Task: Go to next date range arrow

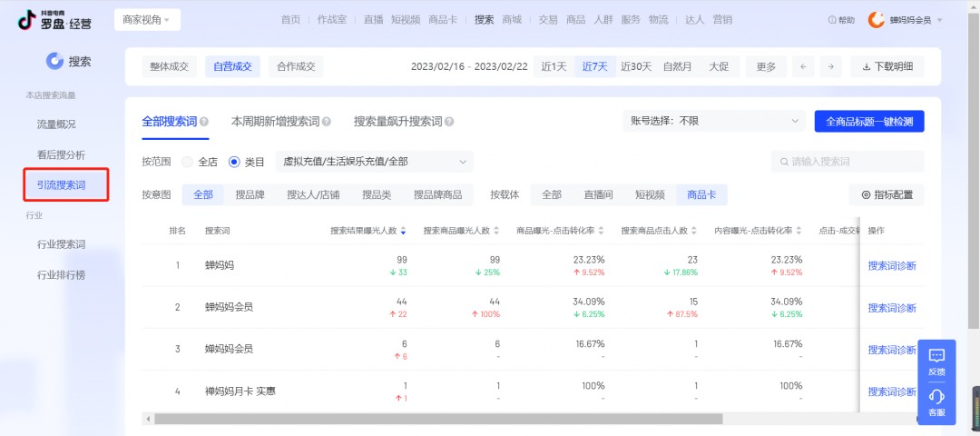Action: 830,67
